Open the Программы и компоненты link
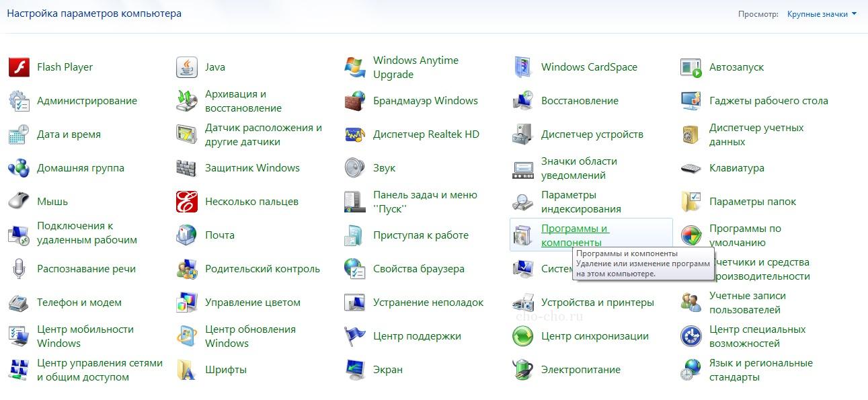 [x=574, y=235]
